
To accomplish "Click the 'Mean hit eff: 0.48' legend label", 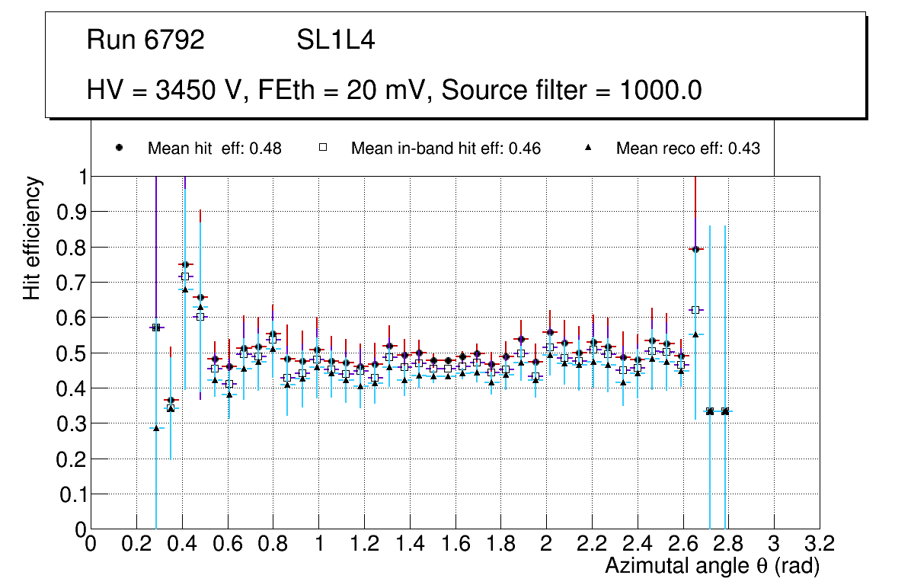I will (x=214, y=149).
